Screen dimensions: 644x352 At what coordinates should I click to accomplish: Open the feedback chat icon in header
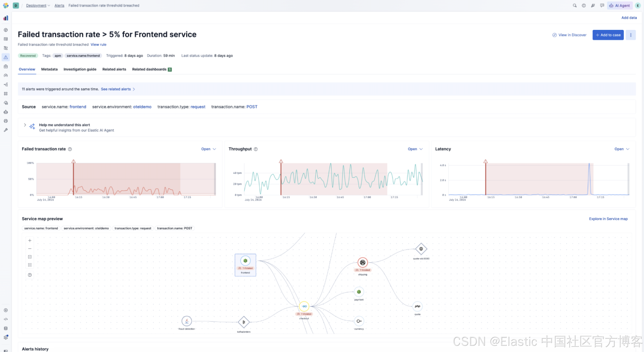tap(602, 6)
